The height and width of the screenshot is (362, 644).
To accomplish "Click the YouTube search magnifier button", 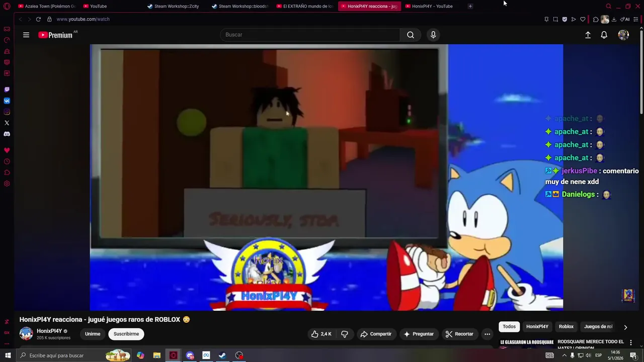I will (411, 35).
